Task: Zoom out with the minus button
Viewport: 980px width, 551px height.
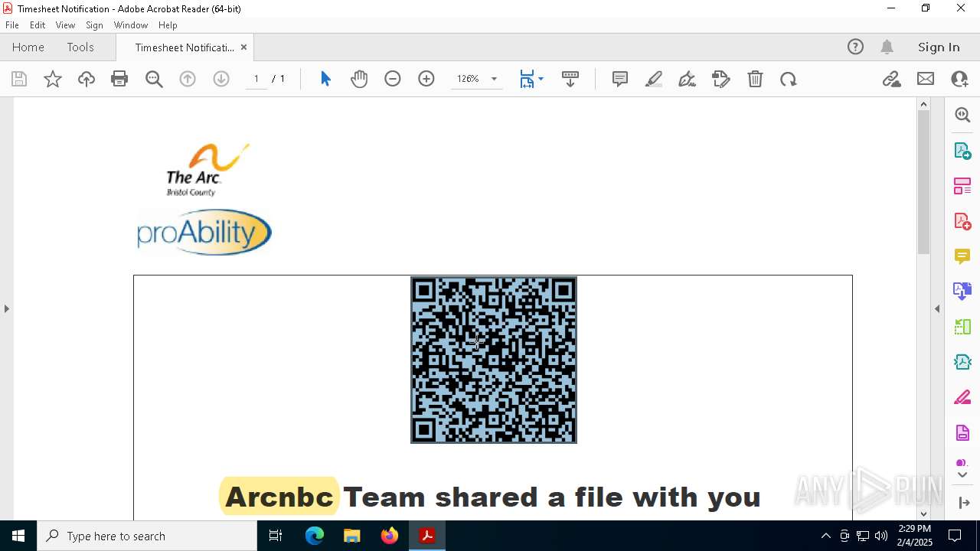Action: coord(393,79)
